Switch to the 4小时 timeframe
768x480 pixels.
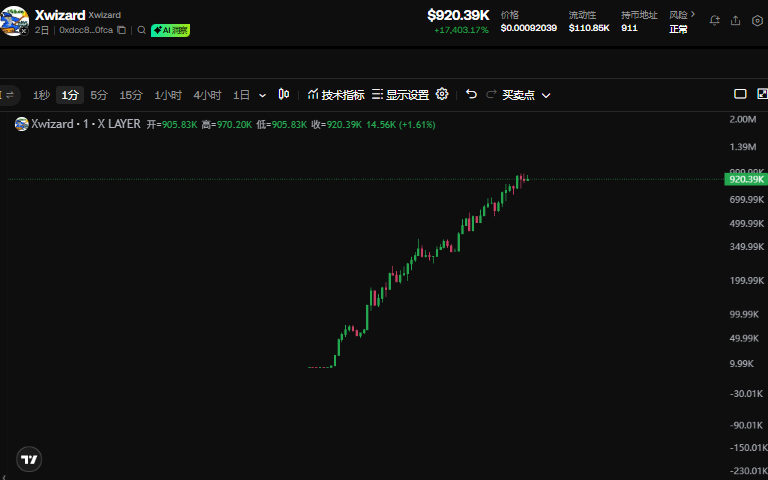click(207, 95)
